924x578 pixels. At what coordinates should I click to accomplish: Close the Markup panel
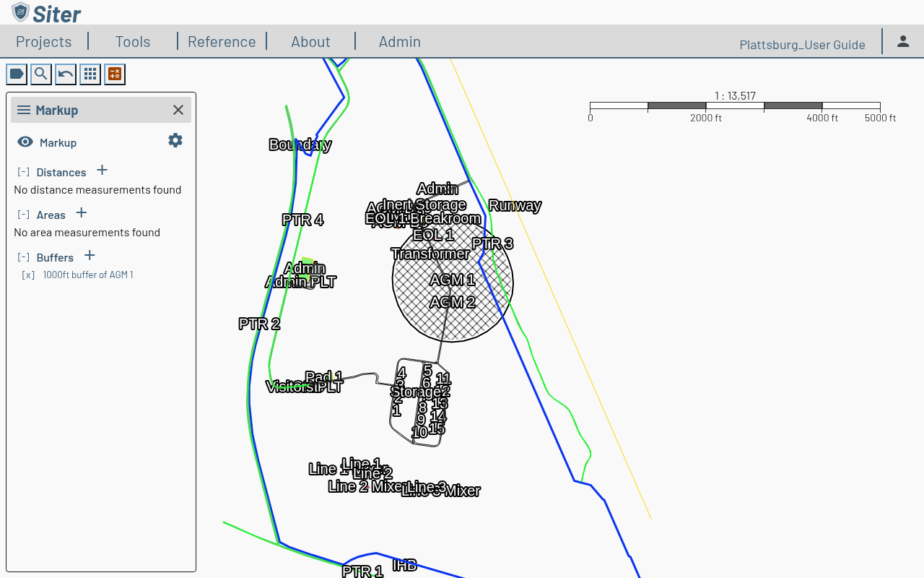pos(178,110)
